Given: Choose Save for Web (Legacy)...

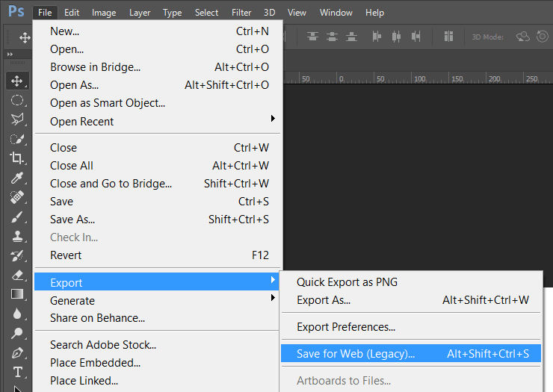Looking at the screenshot, I should (411, 354).
